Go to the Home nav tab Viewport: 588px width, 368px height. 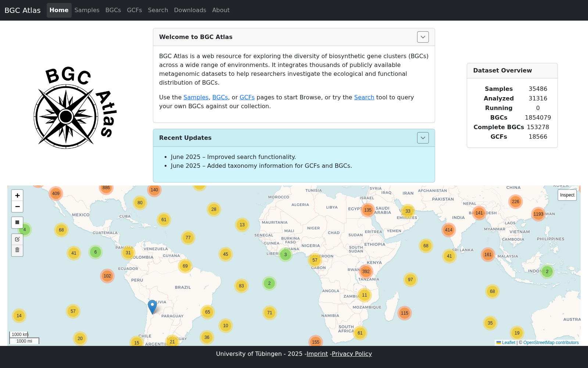pos(59,10)
